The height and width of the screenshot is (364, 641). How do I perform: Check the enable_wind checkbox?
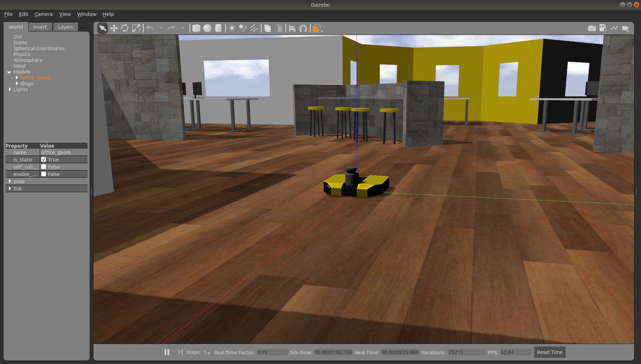44,174
